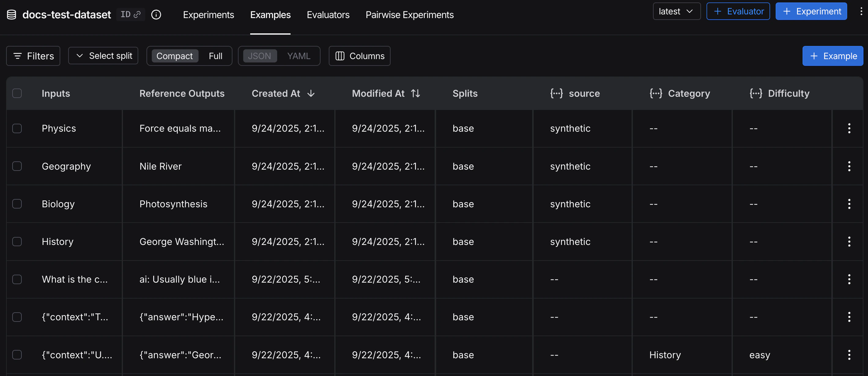Image resolution: width=868 pixels, height=376 pixels.
Task: Open the latest version dropdown
Action: pos(676,11)
